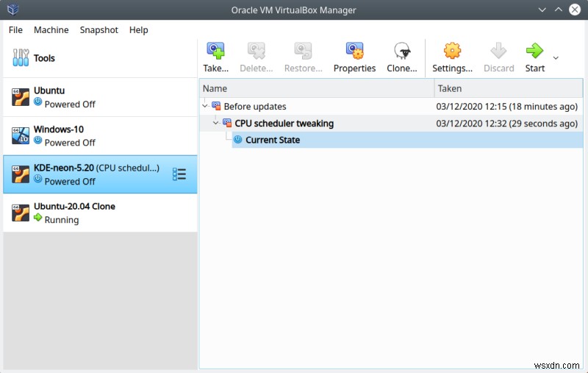Screen dimensions: 588x373
Task: Click the KDE-neon-5.20 machine icon
Action: (x=21, y=174)
